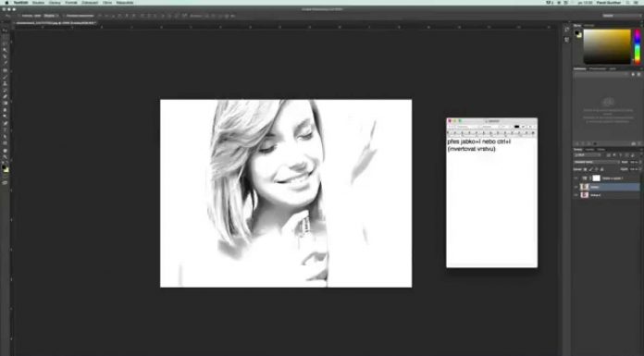Click foreground color swatch in toolbox

tap(4, 166)
